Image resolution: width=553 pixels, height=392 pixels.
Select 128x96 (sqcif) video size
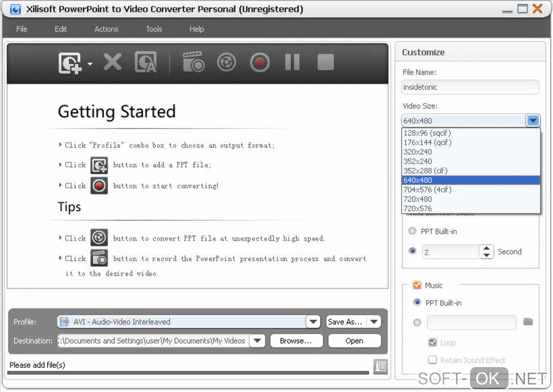tap(471, 133)
